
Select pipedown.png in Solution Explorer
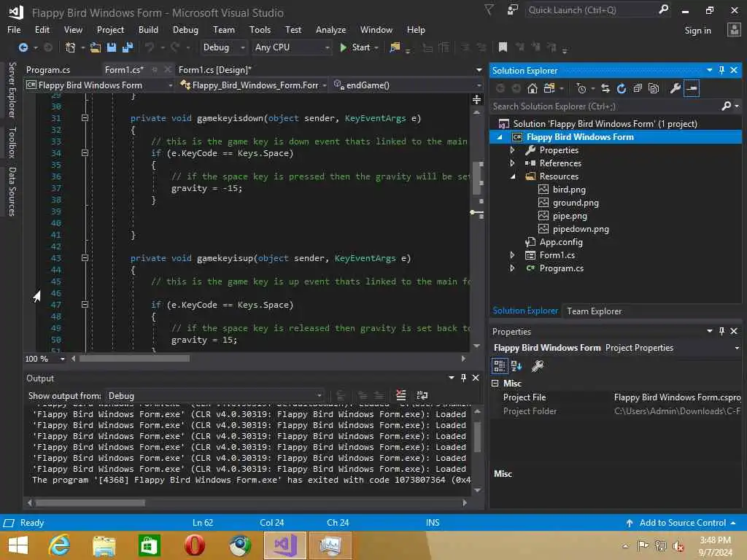tap(580, 229)
